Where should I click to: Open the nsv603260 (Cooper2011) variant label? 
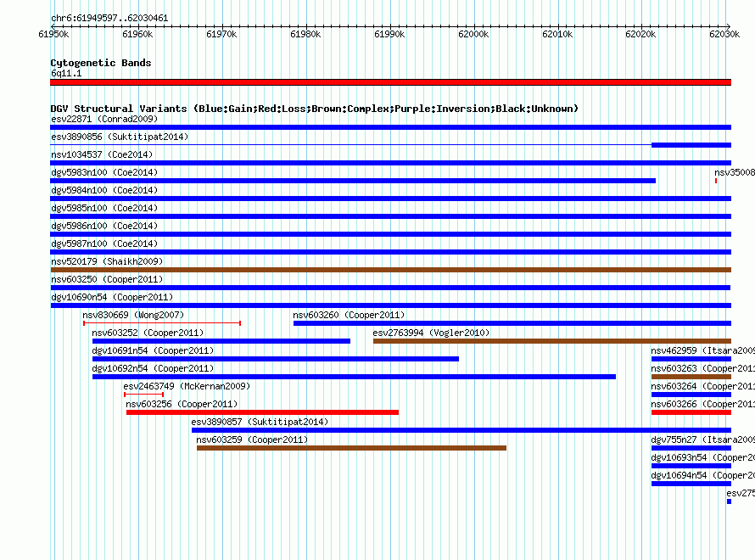(349, 315)
